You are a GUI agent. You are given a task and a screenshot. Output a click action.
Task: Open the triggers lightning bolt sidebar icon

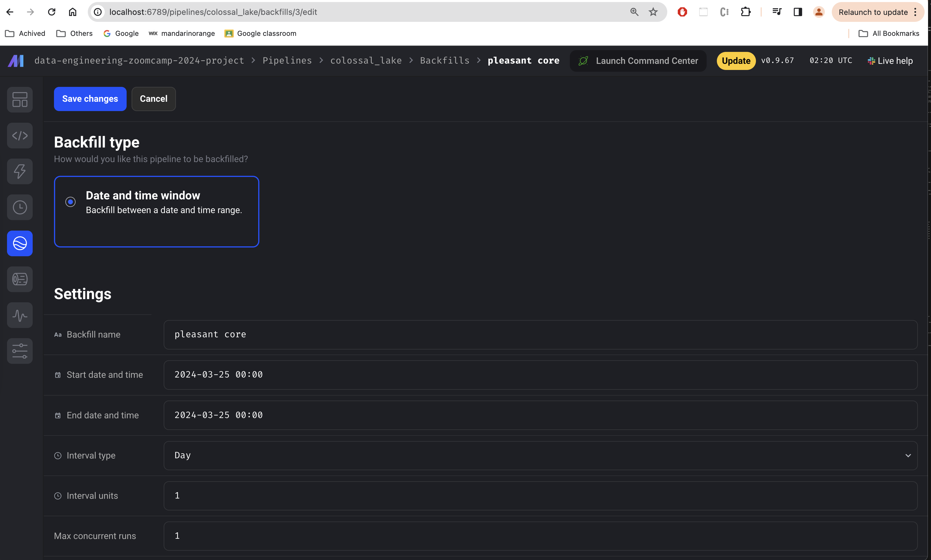pyautogui.click(x=20, y=171)
